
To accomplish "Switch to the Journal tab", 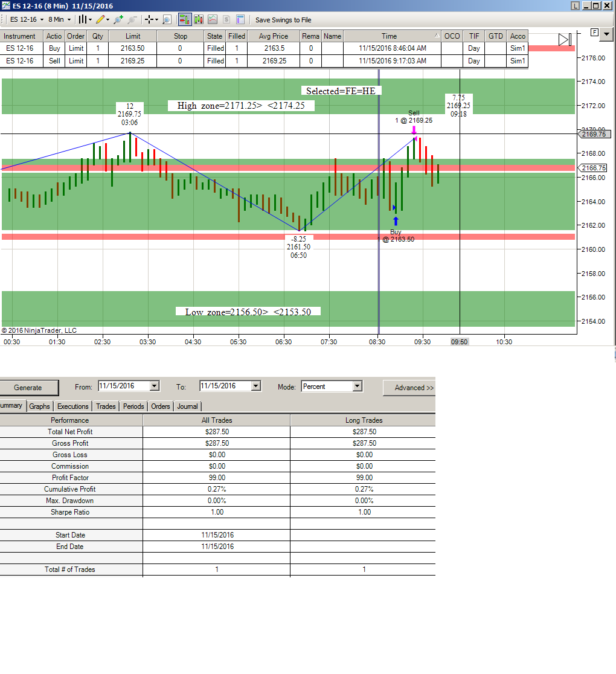I will point(187,406).
